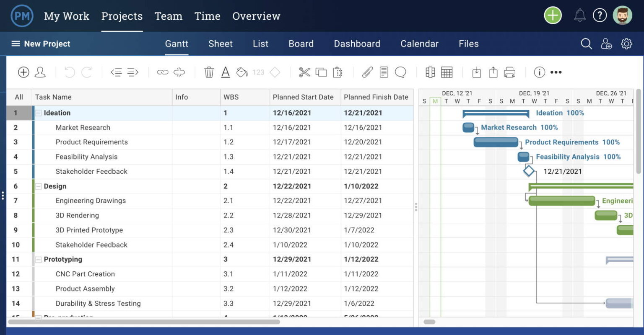
Task: Open the notifications bell icon
Action: tap(579, 16)
